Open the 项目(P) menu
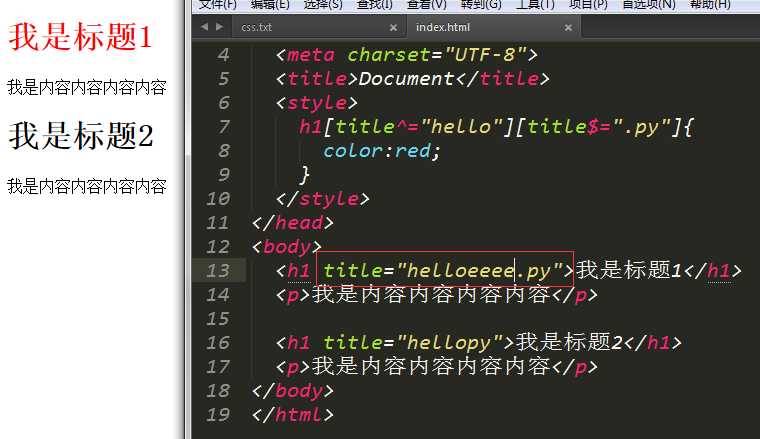 [x=588, y=4]
